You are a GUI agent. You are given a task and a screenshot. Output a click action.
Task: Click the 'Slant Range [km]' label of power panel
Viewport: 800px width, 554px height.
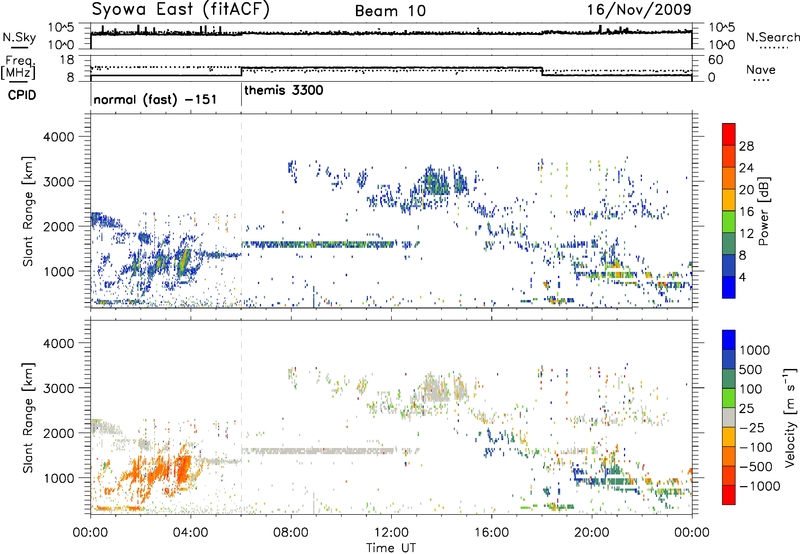[28, 211]
